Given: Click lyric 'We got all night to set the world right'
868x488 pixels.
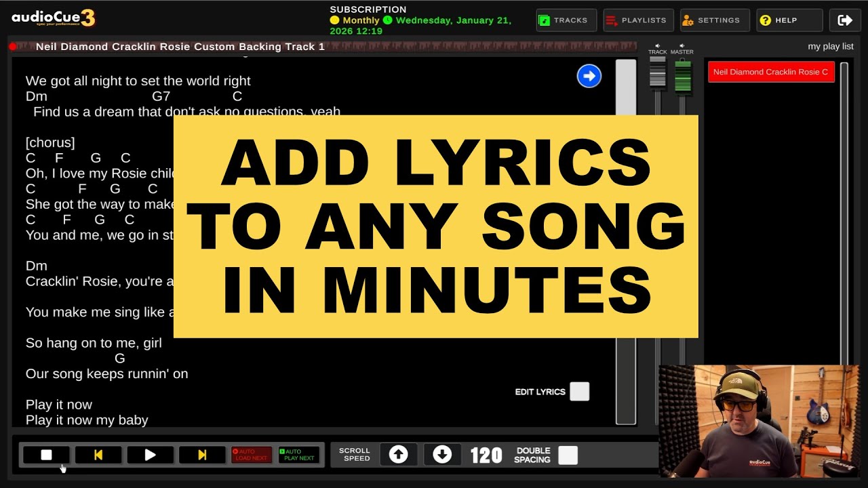Looking at the screenshot, I should coord(138,81).
